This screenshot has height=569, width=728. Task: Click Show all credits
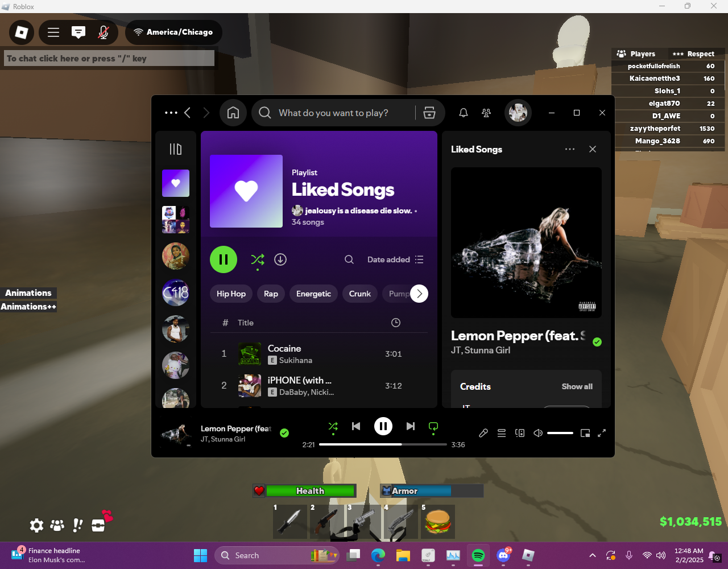[x=577, y=386]
